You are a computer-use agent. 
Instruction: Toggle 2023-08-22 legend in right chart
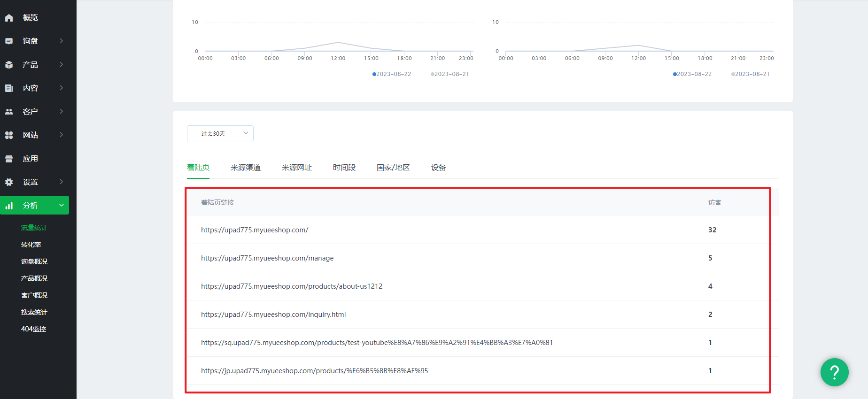(692, 74)
